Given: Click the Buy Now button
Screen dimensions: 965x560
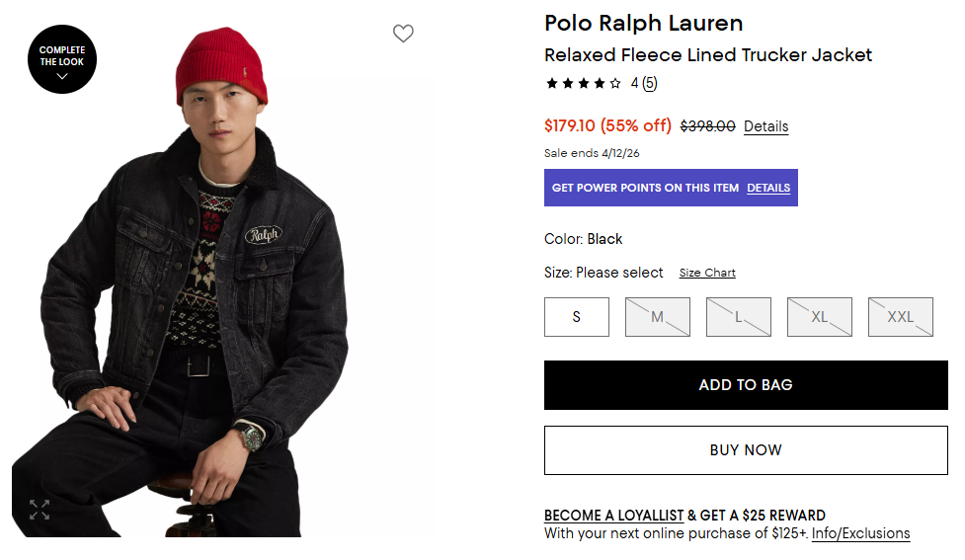Looking at the screenshot, I should (746, 450).
